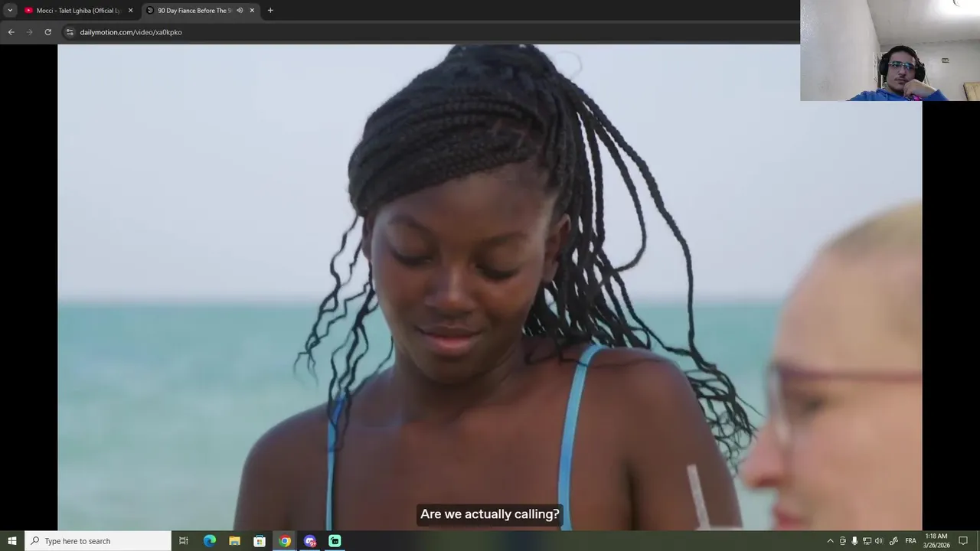Image resolution: width=980 pixels, height=551 pixels.
Task: Open the Chrome tab search dropdown
Action: [x=10, y=10]
